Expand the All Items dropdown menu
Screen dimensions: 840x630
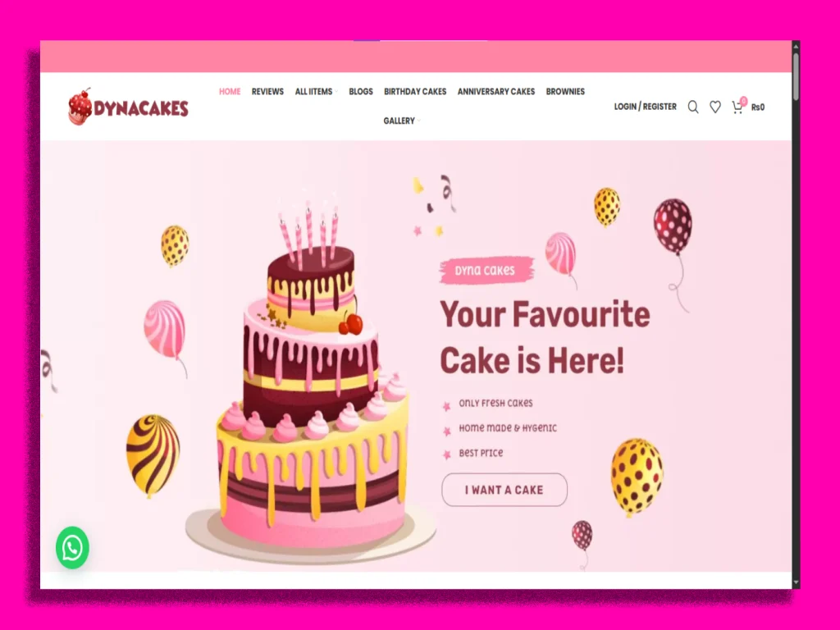click(x=316, y=92)
